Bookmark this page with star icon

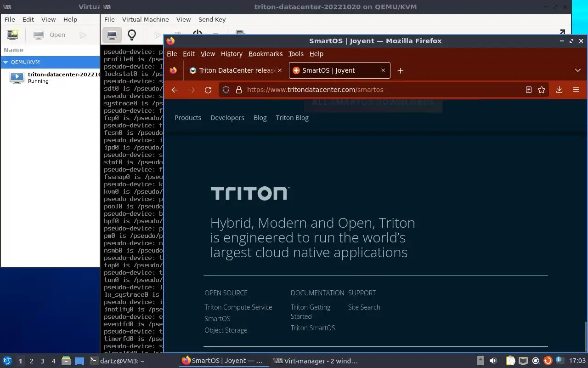[542, 90]
